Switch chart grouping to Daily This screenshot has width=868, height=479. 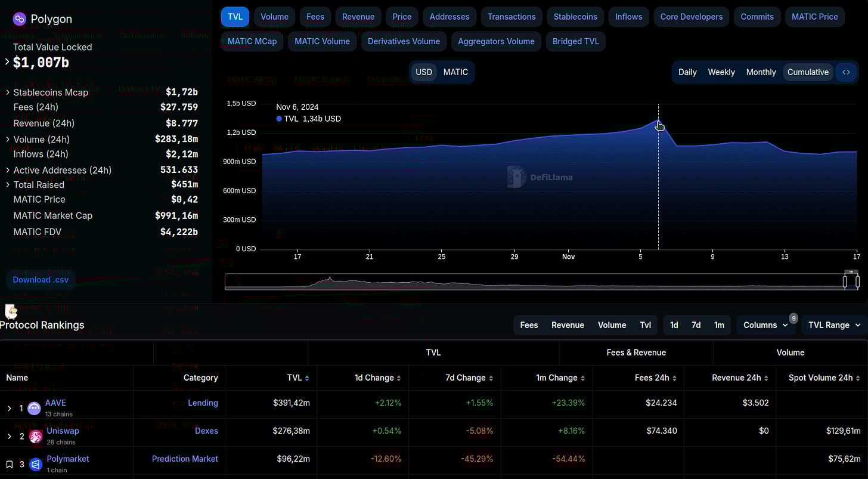pos(687,72)
